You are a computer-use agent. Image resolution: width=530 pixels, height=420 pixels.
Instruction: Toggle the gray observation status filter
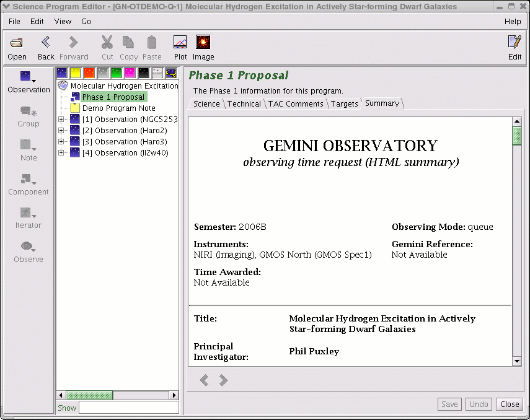pos(103,72)
